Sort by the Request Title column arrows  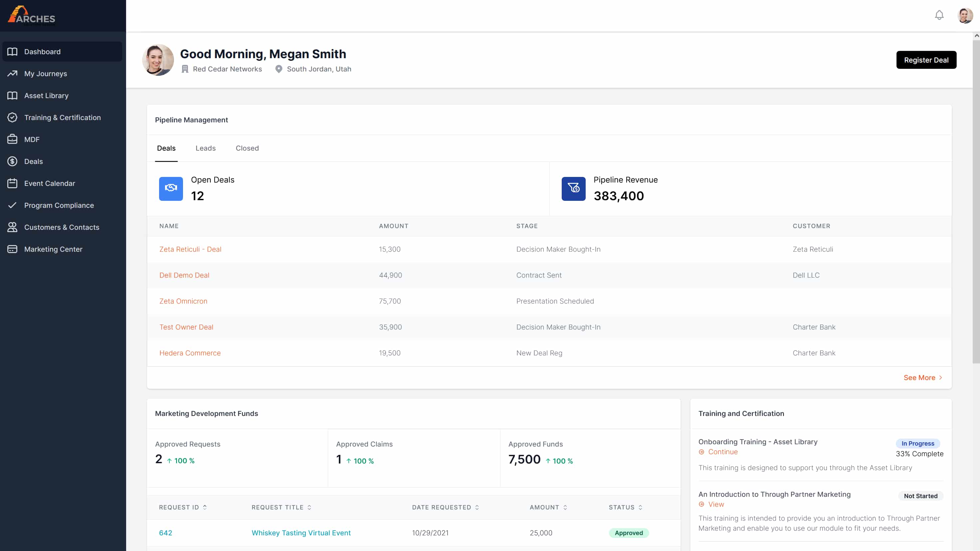coord(309,507)
